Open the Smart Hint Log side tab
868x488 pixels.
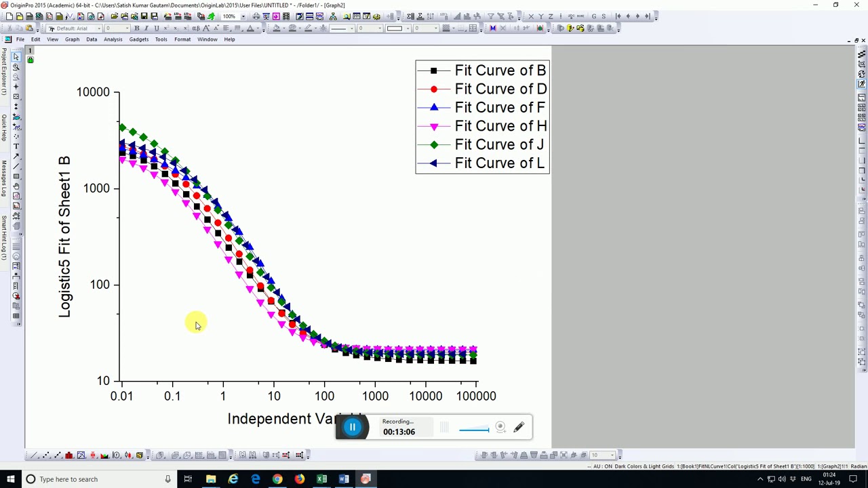(3, 237)
